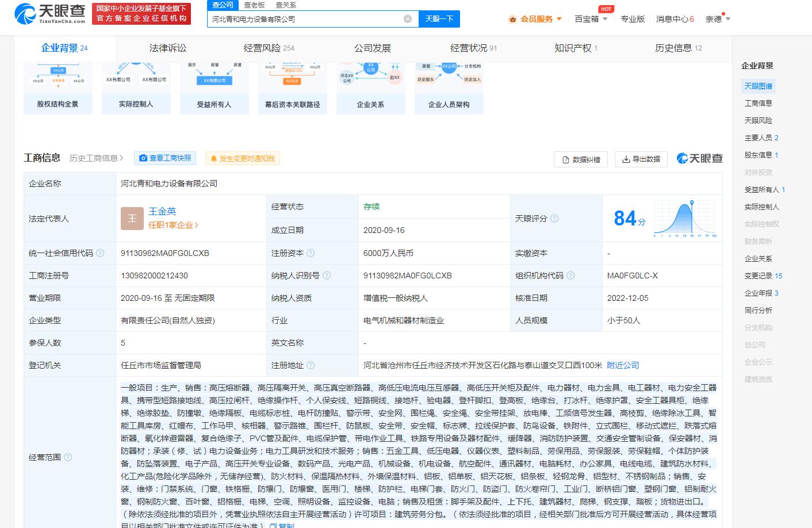Click help icon beside 注册地址
Viewport: 812px width, 528px height.
311,365
